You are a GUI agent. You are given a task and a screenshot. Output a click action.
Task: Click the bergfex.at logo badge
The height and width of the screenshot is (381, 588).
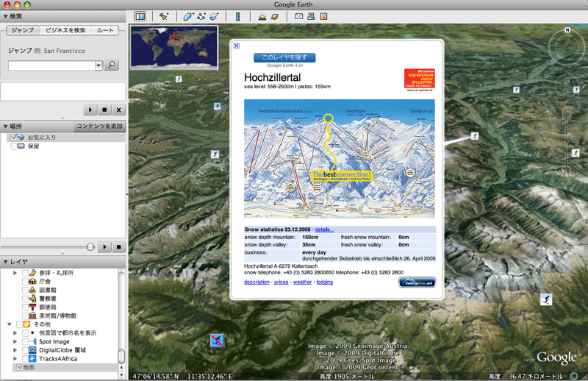pos(417,282)
